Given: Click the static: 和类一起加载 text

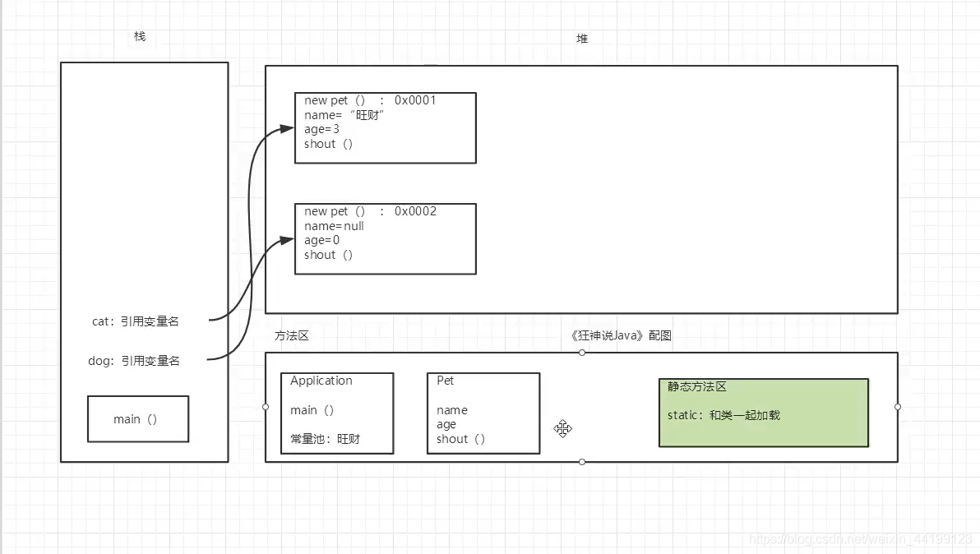Looking at the screenshot, I should pos(723,415).
